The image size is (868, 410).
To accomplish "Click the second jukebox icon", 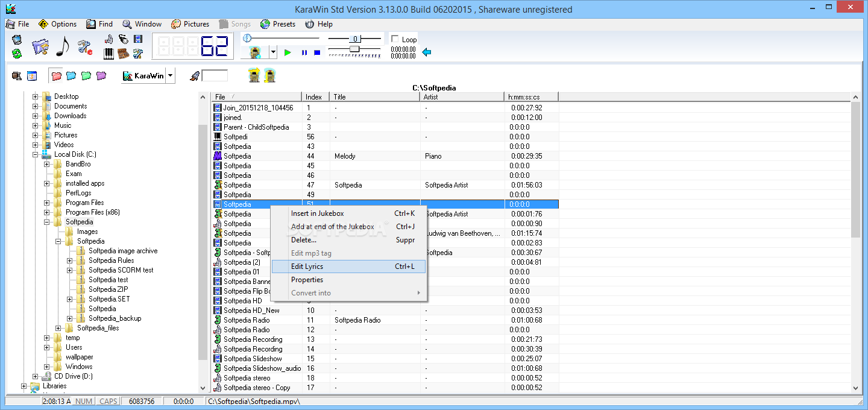I will pyautogui.click(x=270, y=76).
